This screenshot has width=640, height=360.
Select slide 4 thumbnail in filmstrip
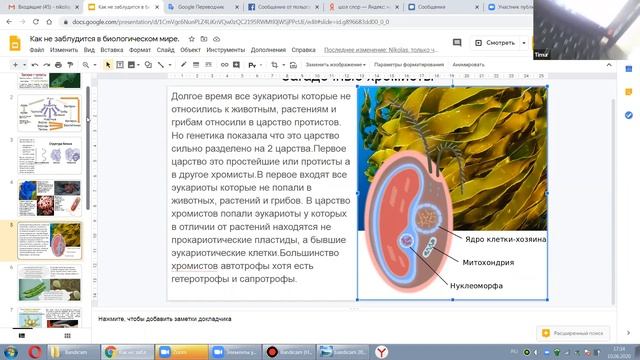tap(49, 198)
